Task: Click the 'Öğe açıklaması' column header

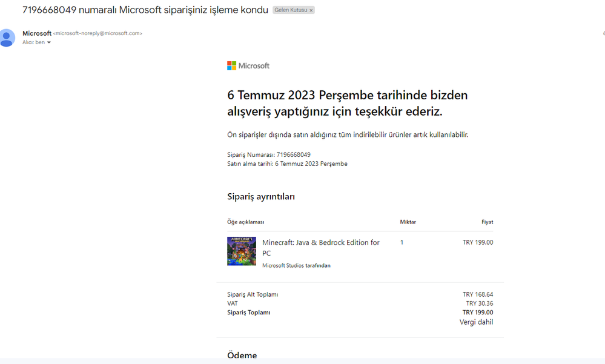Action: coord(245,222)
